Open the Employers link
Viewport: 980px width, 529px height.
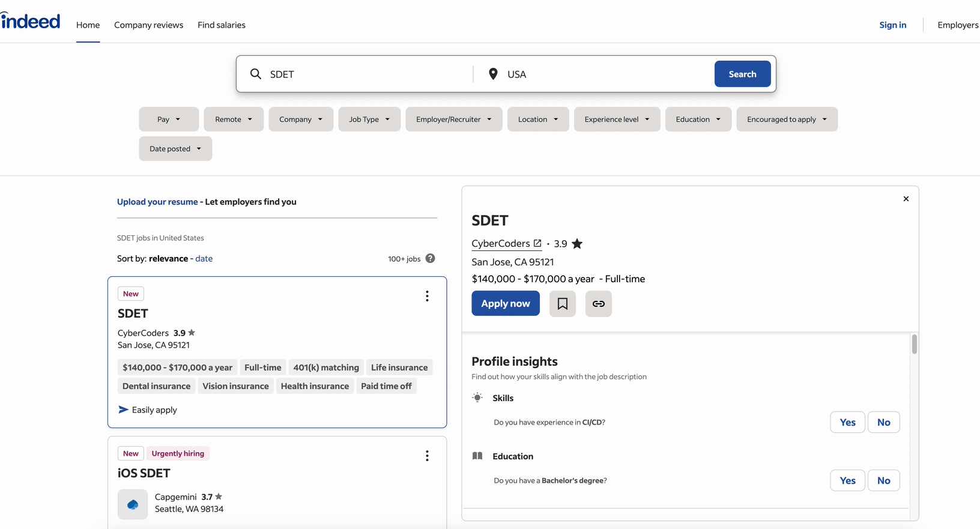click(x=958, y=25)
